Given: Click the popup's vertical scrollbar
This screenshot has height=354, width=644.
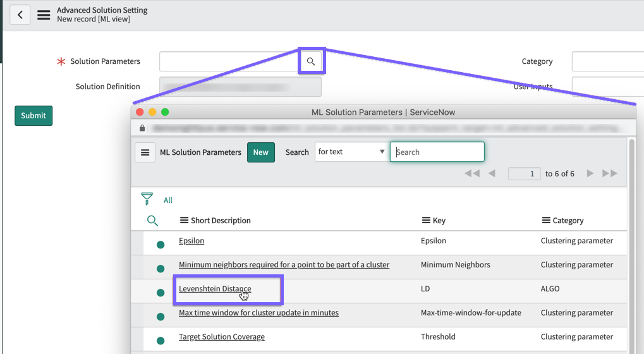Looking at the screenshot, I should (x=632, y=247).
